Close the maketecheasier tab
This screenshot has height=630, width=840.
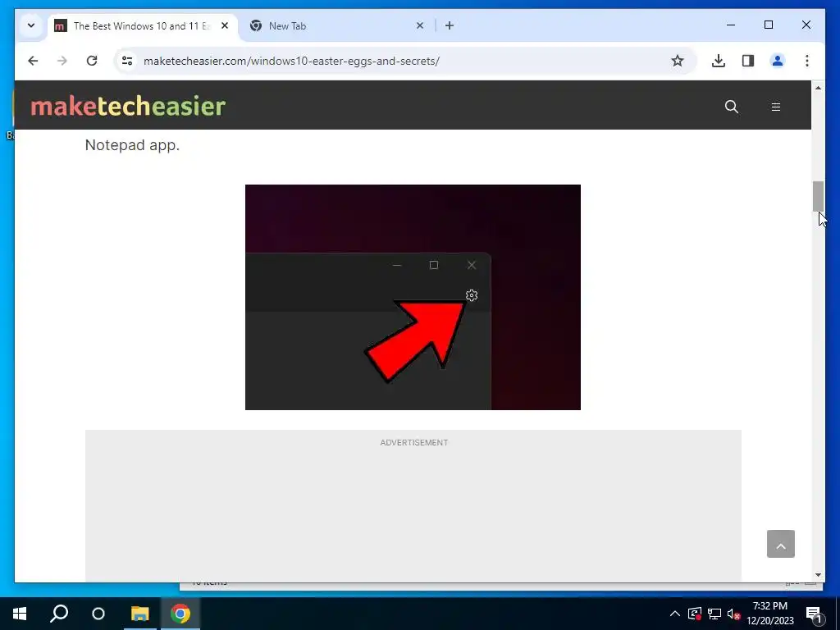[x=225, y=25]
